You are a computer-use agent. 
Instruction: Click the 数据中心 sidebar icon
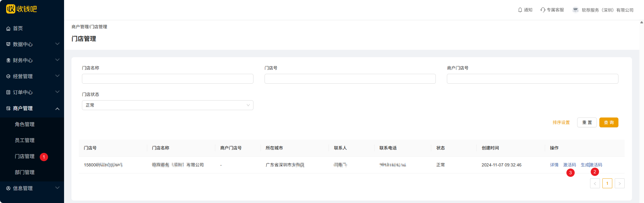[x=8, y=44]
